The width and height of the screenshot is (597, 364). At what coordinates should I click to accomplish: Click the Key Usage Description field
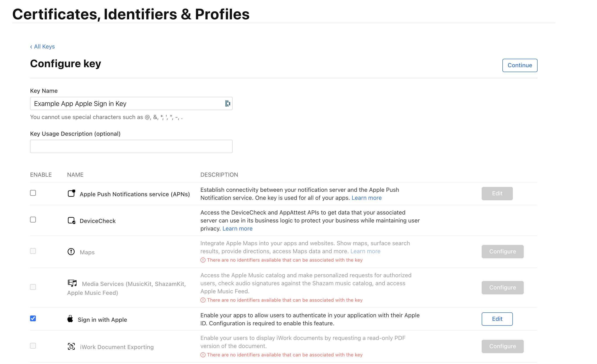pyautogui.click(x=131, y=146)
